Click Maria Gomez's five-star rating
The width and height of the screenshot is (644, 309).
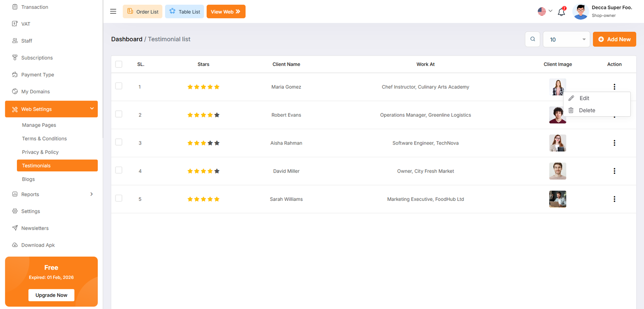pyautogui.click(x=203, y=87)
